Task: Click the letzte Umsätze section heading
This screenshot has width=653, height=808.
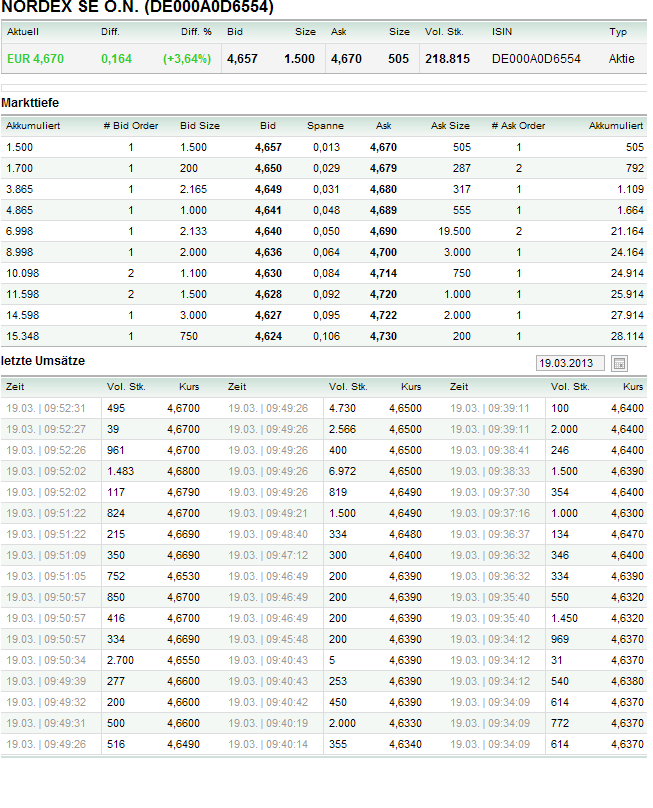Action: (43, 360)
